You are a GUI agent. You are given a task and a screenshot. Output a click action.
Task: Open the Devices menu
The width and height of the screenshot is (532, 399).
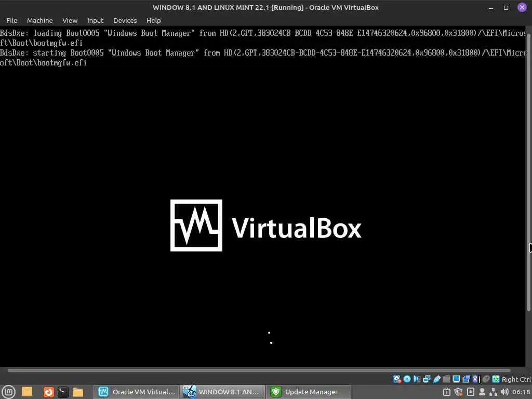(125, 20)
